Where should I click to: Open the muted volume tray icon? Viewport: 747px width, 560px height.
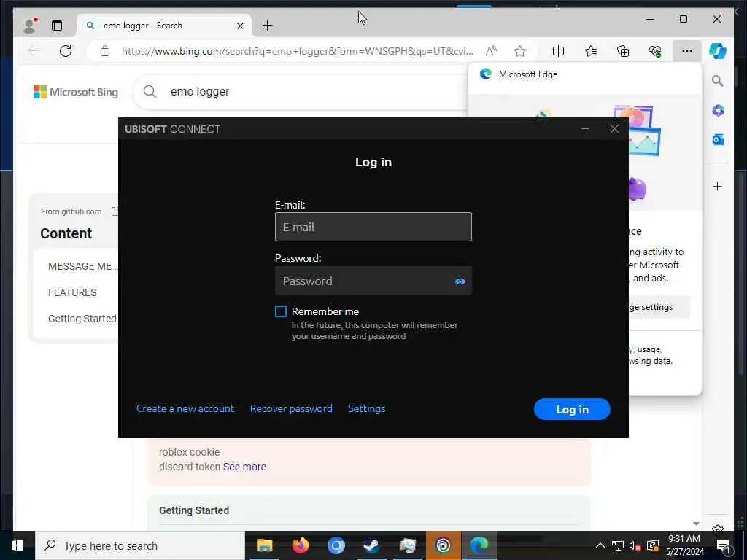coord(635,545)
